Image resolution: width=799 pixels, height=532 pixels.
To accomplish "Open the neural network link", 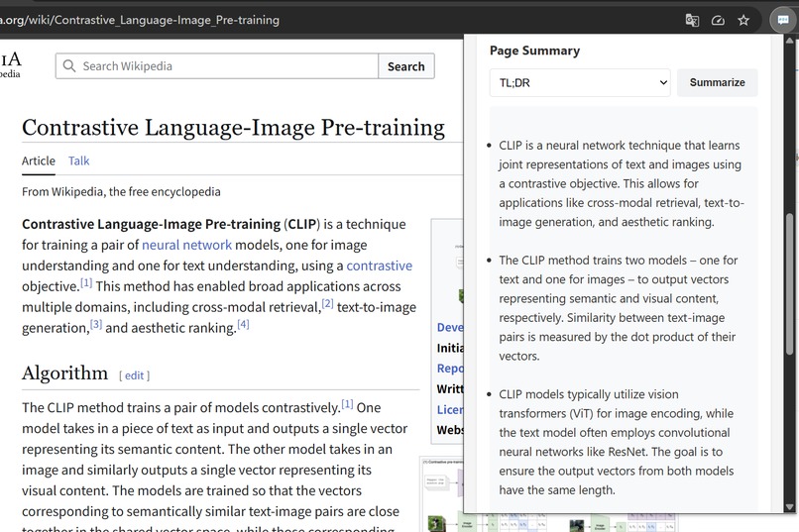I will [x=186, y=245].
